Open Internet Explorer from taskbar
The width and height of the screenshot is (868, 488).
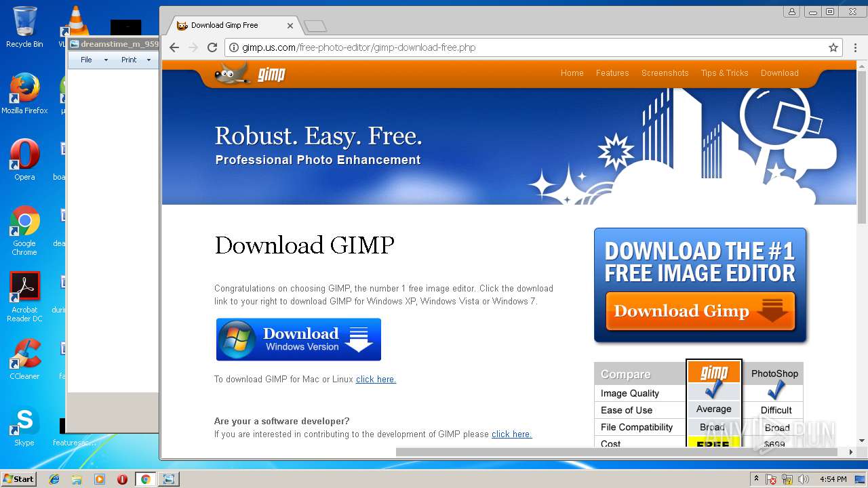click(54, 479)
